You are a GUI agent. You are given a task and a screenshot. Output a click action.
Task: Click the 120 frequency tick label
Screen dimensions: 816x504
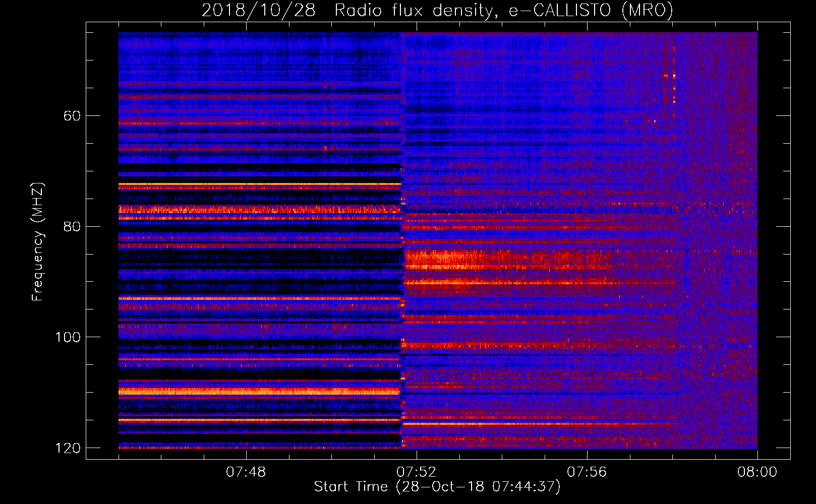[x=68, y=448]
